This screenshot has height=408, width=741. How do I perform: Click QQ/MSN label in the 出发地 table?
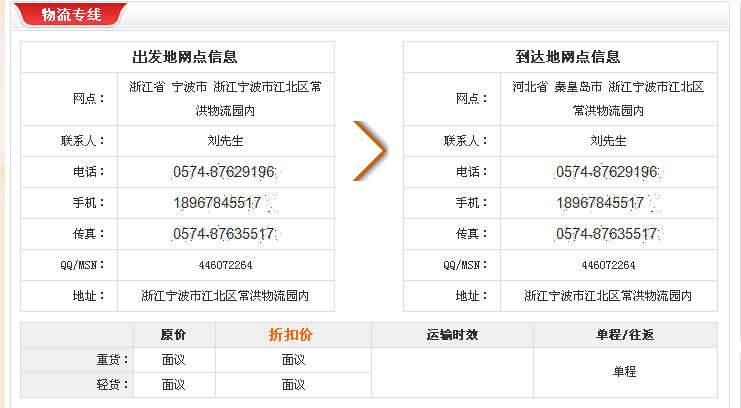point(82,265)
